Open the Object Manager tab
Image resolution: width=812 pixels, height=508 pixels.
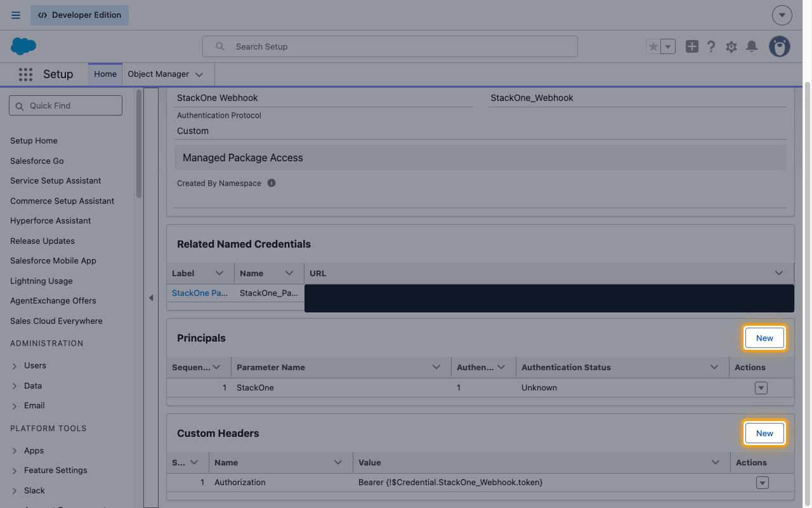point(159,74)
